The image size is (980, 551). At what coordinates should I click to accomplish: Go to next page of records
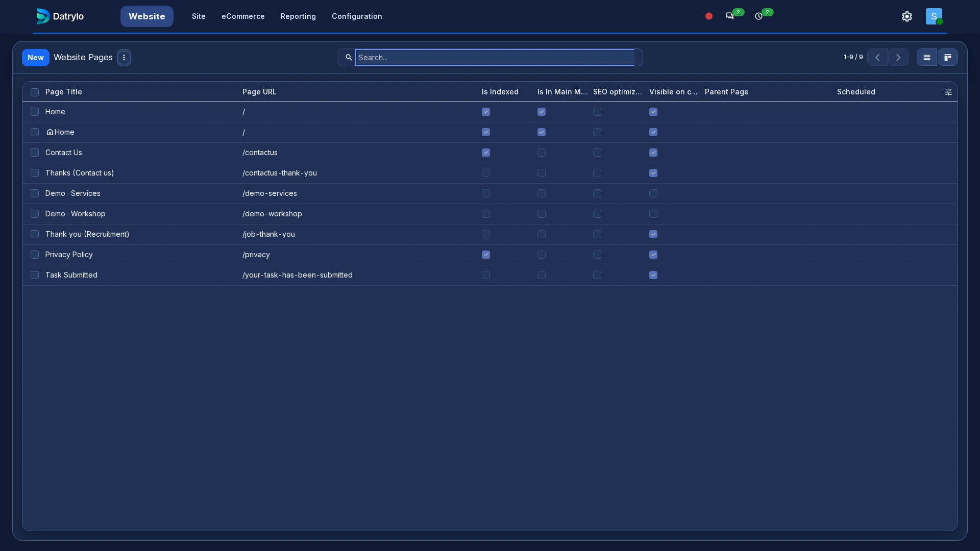[x=898, y=58]
